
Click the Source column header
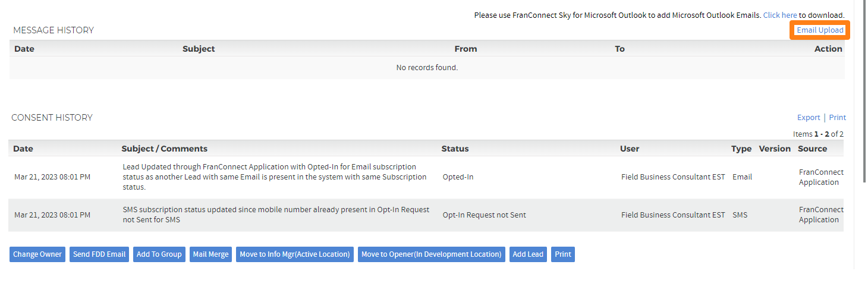click(812, 149)
